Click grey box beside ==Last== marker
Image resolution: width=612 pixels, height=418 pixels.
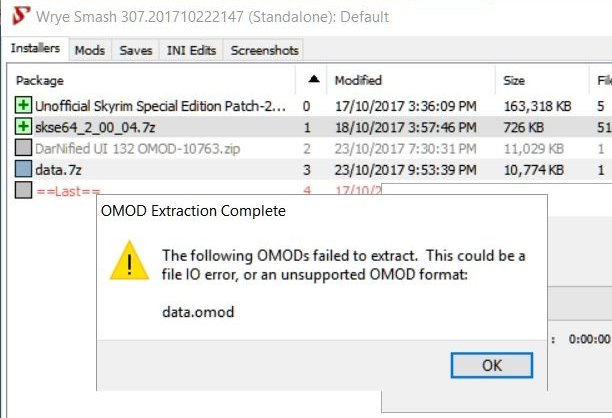23,190
